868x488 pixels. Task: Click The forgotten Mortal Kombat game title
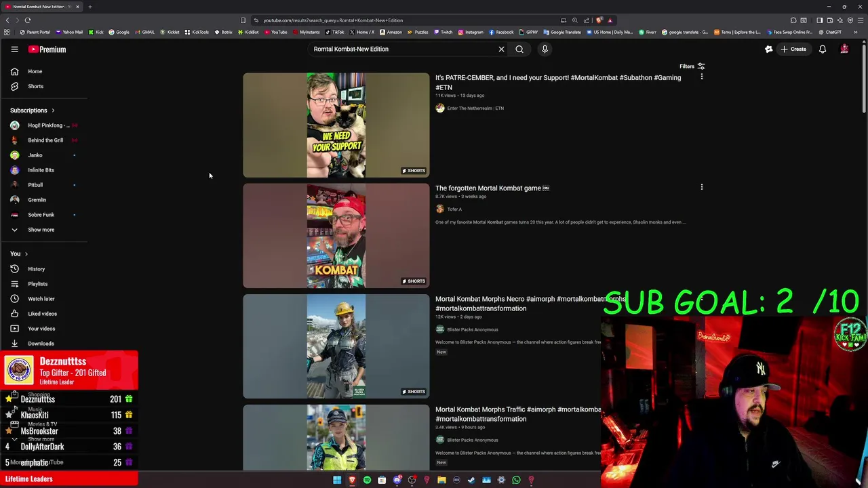click(492, 188)
